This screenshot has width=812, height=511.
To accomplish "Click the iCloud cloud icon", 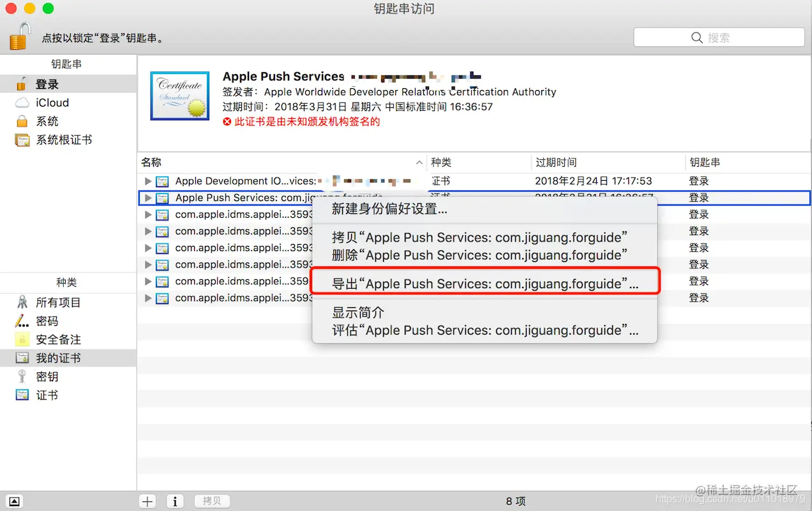I will 22,103.
